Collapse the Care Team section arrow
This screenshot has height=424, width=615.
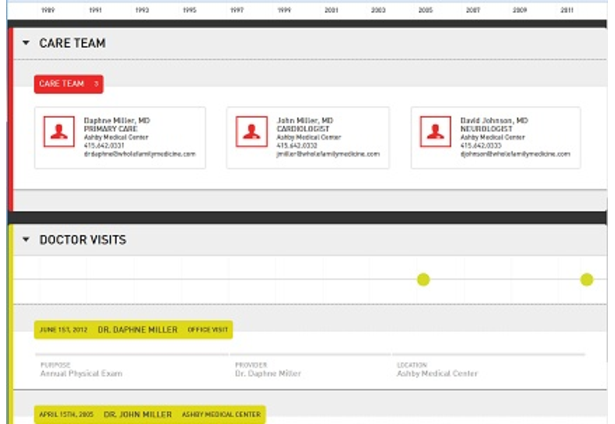tap(26, 43)
